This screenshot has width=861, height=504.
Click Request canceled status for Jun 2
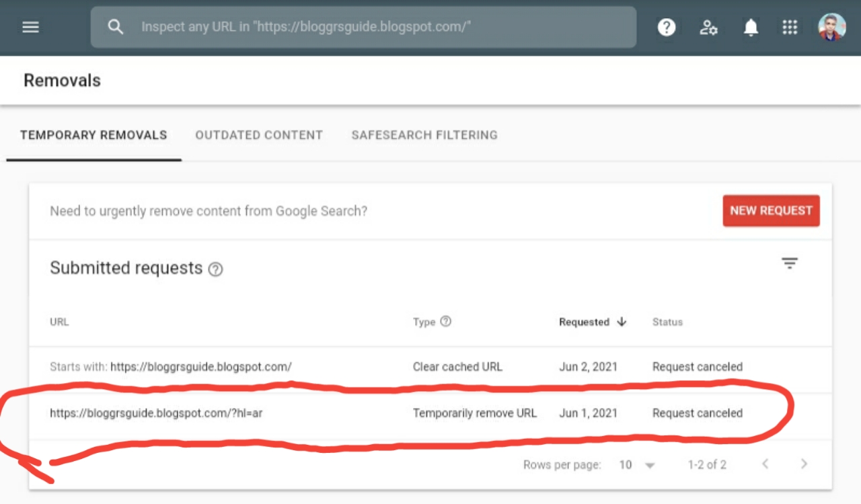click(698, 367)
